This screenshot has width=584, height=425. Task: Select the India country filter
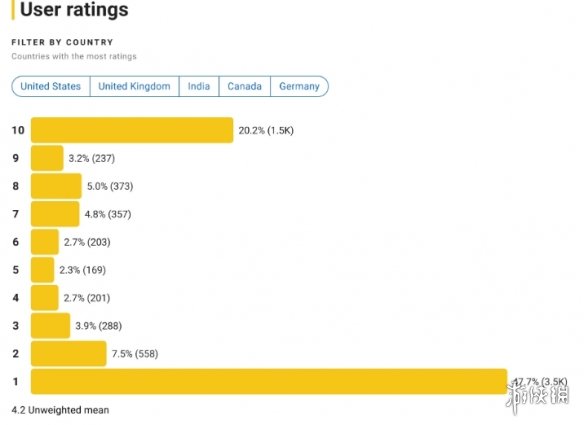[199, 86]
